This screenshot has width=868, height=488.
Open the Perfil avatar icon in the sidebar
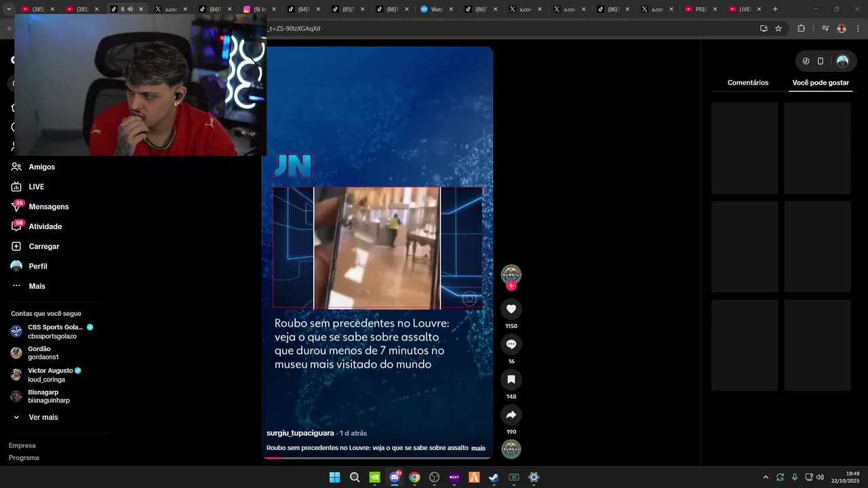16,266
